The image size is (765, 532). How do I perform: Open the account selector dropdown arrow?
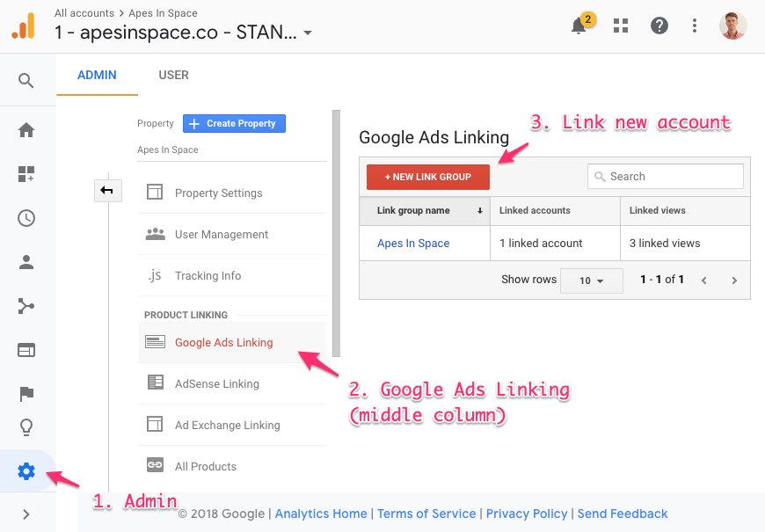pos(308,33)
